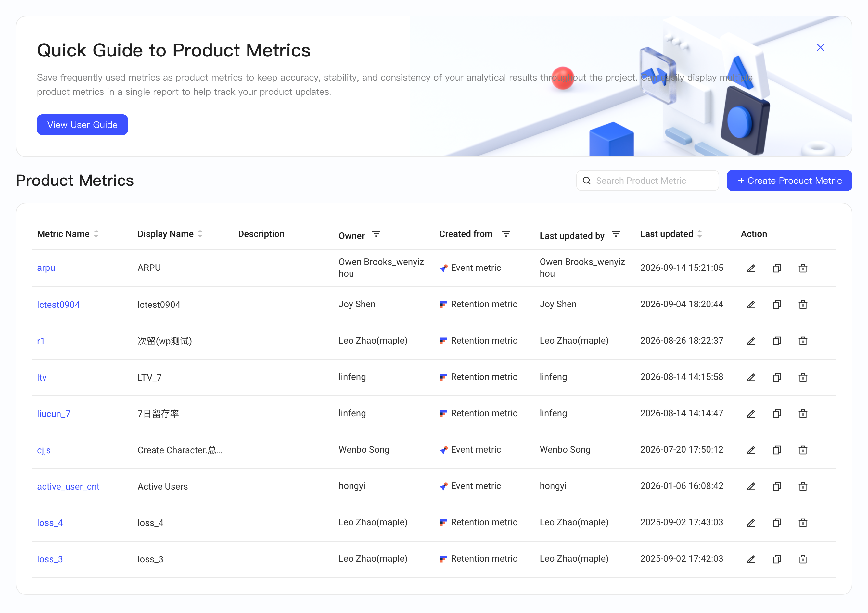Click Create Product Metric button
The image size is (868, 613).
tap(789, 181)
